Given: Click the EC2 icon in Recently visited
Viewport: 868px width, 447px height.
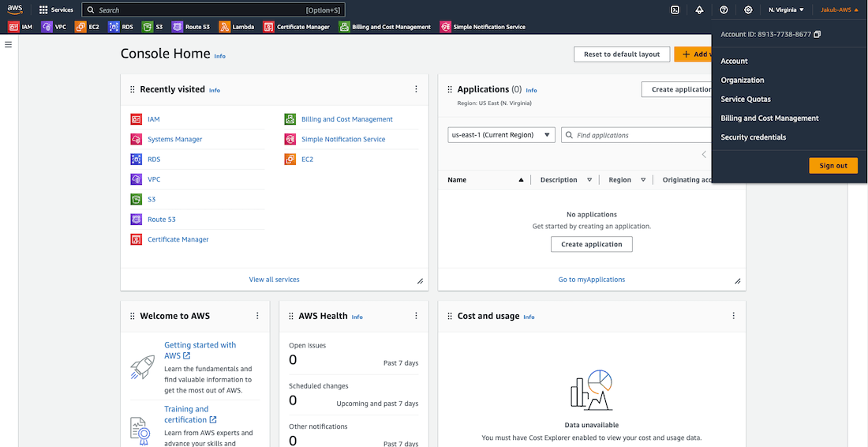Looking at the screenshot, I should pos(290,159).
